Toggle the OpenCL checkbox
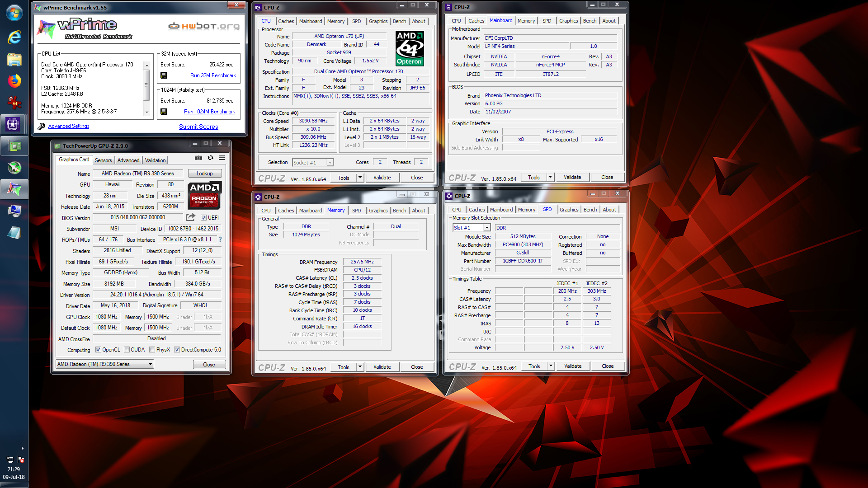This screenshot has height=488, width=868. pyautogui.click(x=98, y=350)
